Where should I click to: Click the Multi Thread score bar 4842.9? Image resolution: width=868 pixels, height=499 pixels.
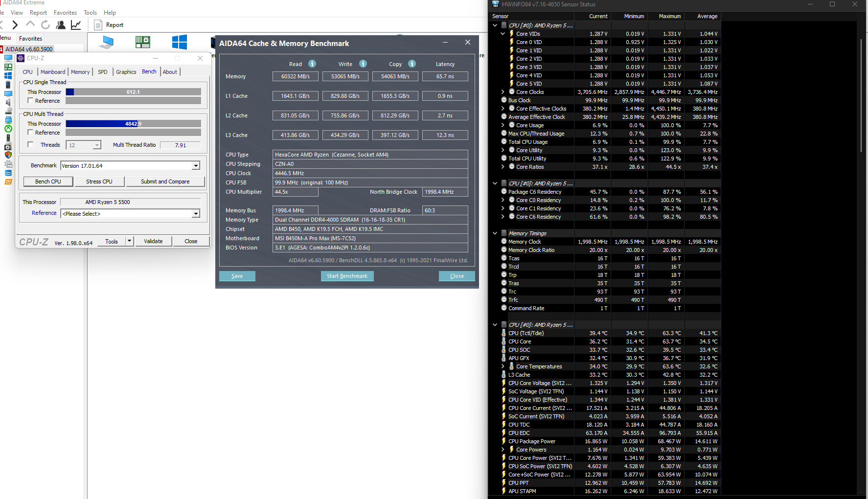pos(133,124)
